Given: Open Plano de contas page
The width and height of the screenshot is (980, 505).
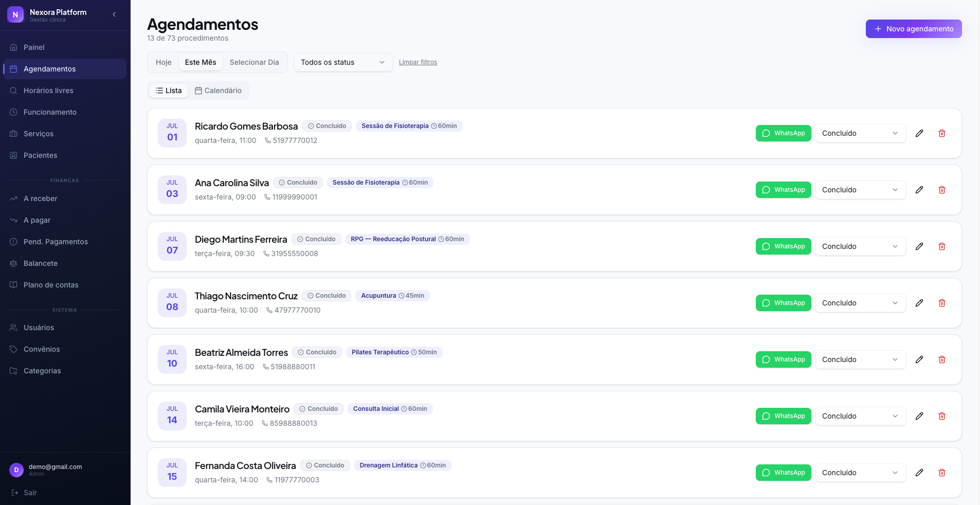Looking at the screenshot, I should (65, 285).
